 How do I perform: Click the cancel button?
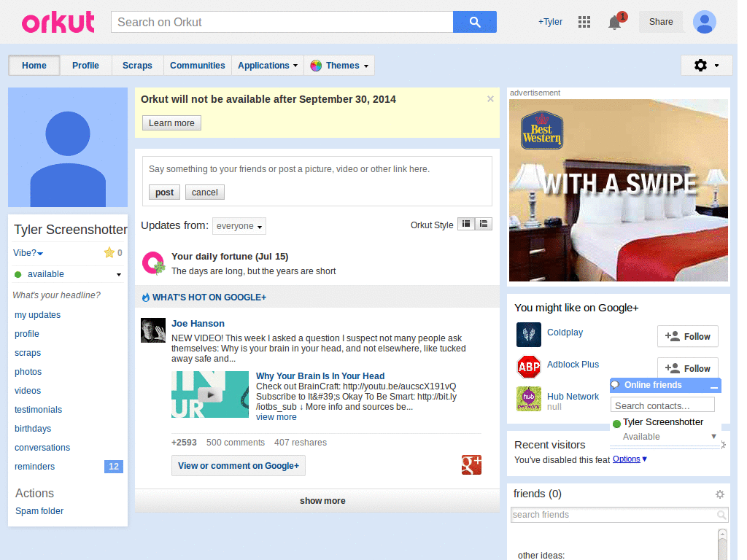click(205, 192)
